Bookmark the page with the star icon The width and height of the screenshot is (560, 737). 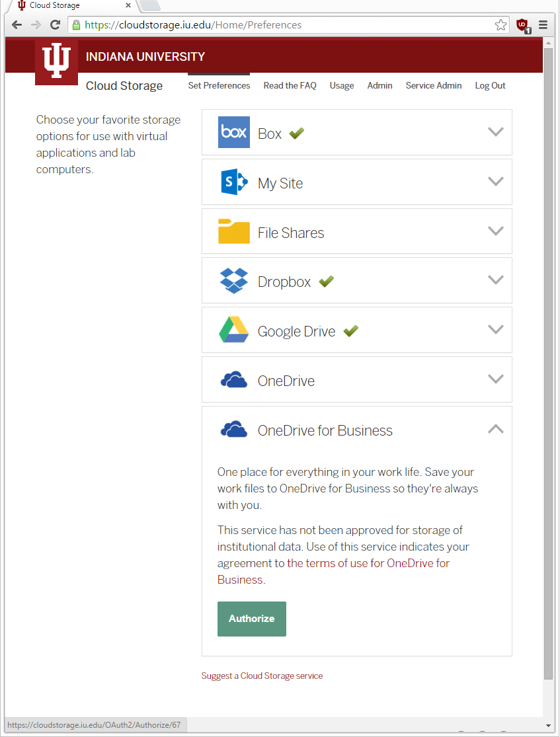click(x=500, y=25)
